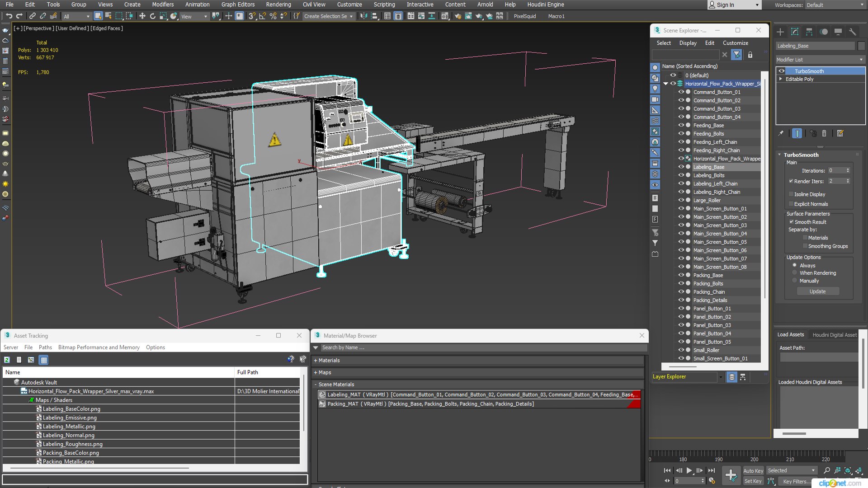The image size is (868, 488).
Task: Open the Rendering menu
Action: [x=278, y=5]
